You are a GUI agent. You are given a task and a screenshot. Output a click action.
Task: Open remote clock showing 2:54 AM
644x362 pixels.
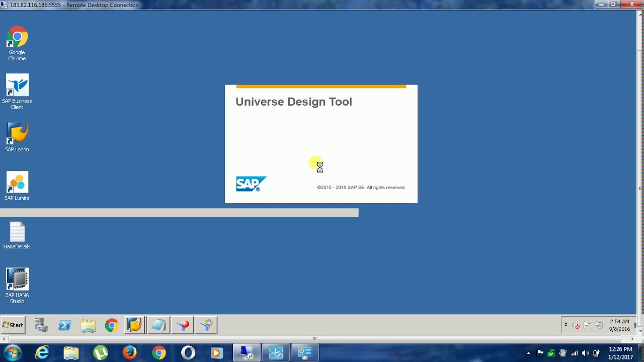(619, 325)
